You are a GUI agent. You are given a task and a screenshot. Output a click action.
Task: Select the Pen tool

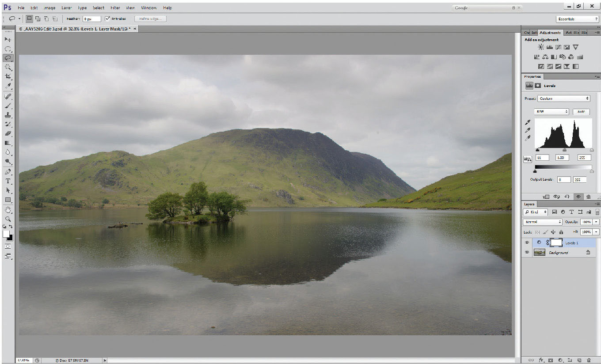(8, 172)
